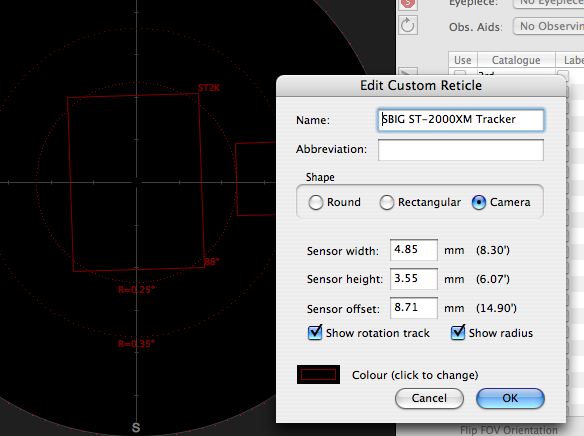Click the reticle colour swatch
Screen dimensions: 584x436
click(x=318, y=375)
